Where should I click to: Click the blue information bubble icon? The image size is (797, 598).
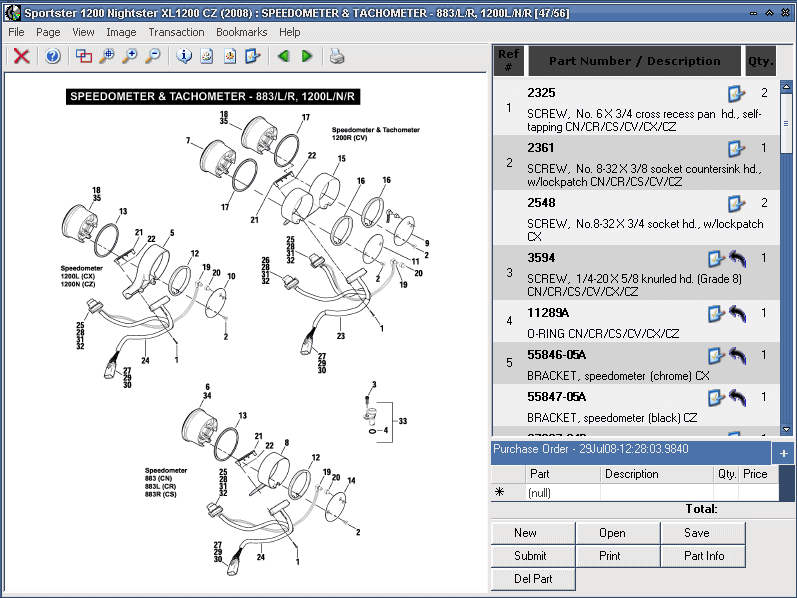point(183,56)
